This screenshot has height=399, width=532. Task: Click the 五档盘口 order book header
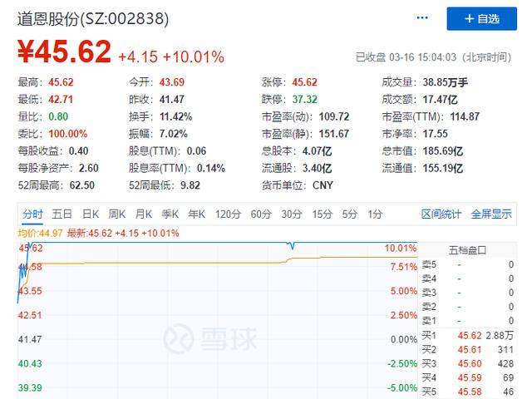coord(468,249)
